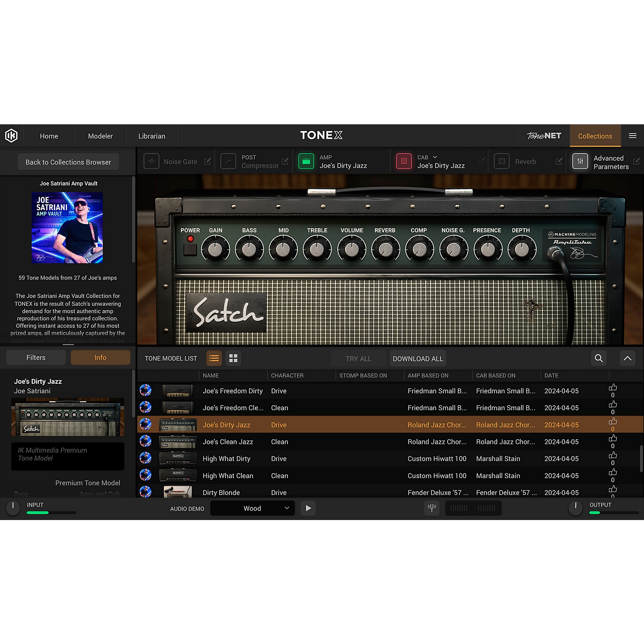This screenshot has width=644, height=644.
Task: Click the amp TREBLE knob
Action: point(317,249)
